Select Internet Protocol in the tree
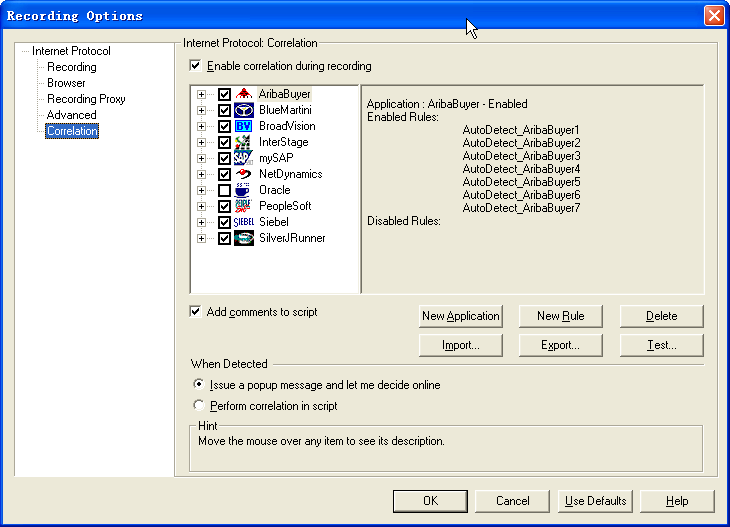The image size is (730, 527). pos(71,51)
